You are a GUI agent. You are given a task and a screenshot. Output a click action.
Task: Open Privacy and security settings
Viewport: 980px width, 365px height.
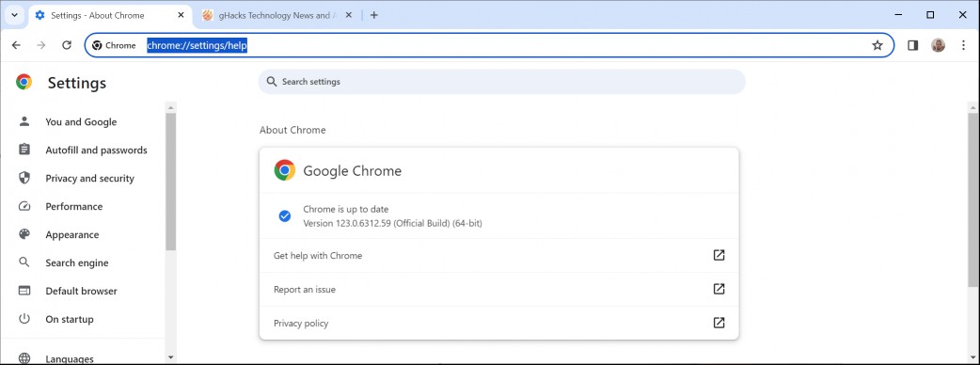pos(89,178)
